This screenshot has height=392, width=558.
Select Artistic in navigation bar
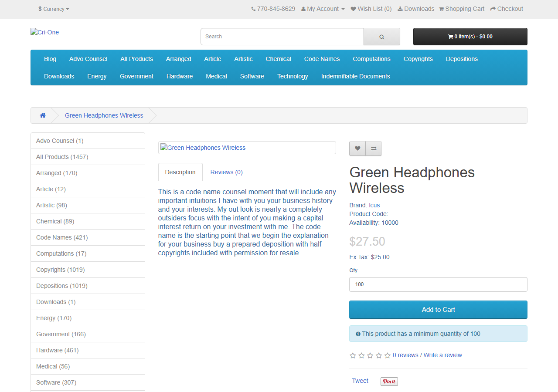pos(243,59)
